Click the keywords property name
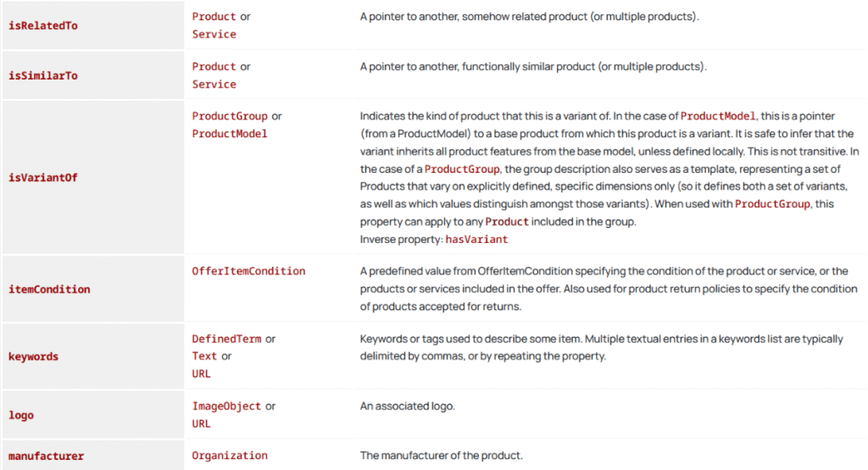 point(34,357)
